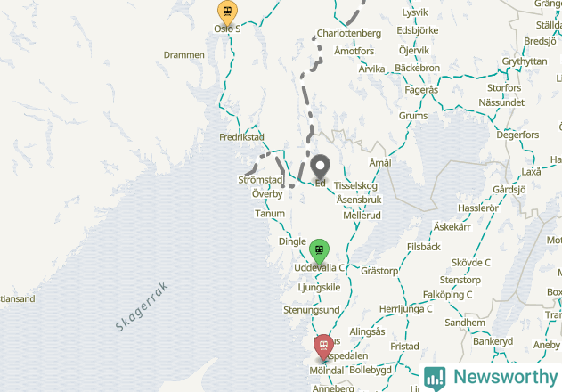Click the Tanum place label
The height and width of the screenshot is (392, 562).
270,214
